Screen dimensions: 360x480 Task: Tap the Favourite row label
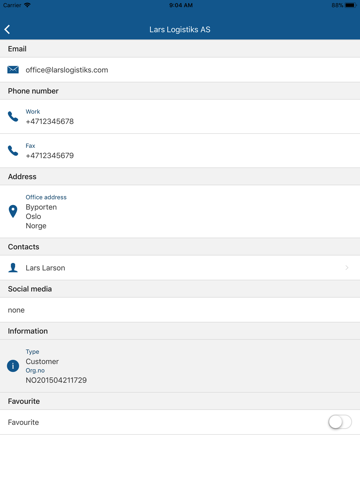tap(23, 422)
